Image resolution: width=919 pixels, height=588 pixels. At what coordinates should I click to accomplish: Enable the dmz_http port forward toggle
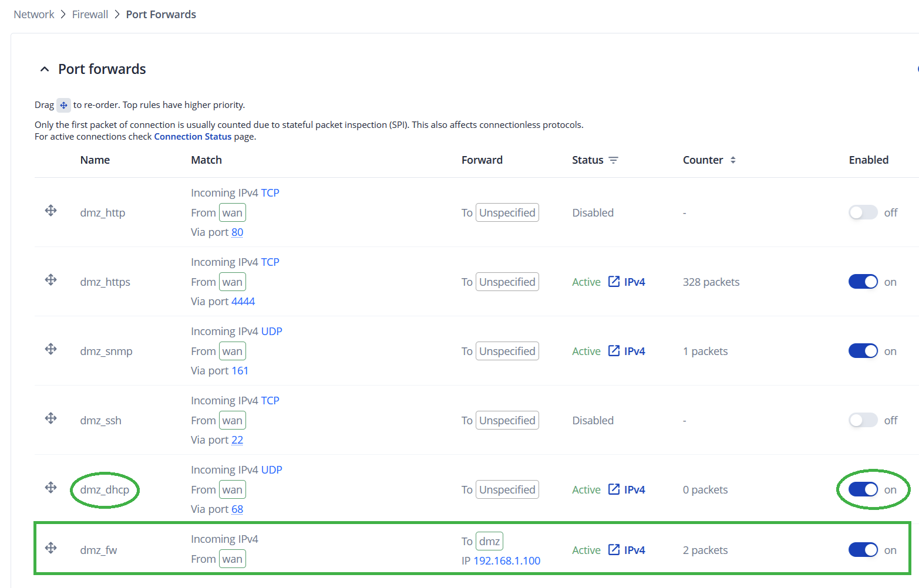[863, 212]
